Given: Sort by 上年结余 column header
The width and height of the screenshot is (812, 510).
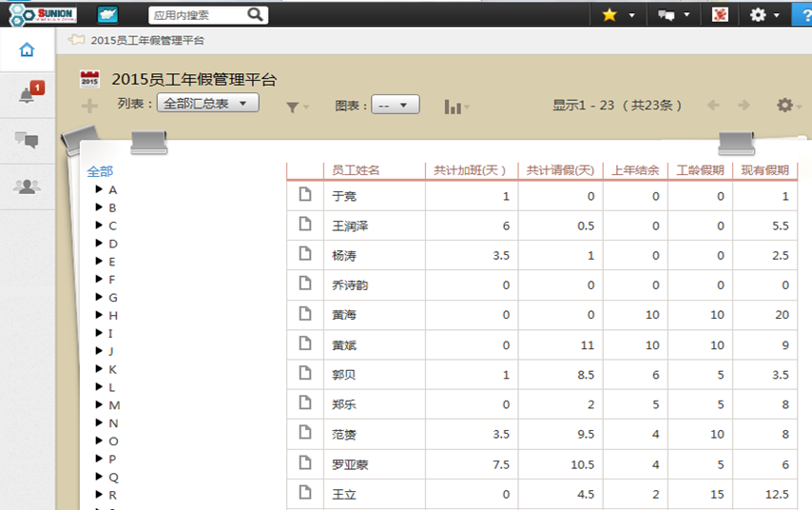Looking at the screenshot, I should (635, 170).
